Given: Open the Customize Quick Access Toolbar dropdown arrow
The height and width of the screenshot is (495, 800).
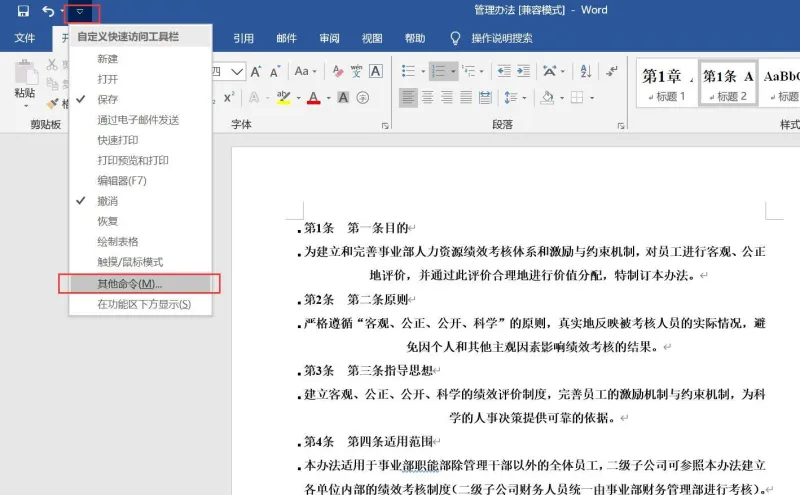Looking at the screenshot, I should coord(80,11).
